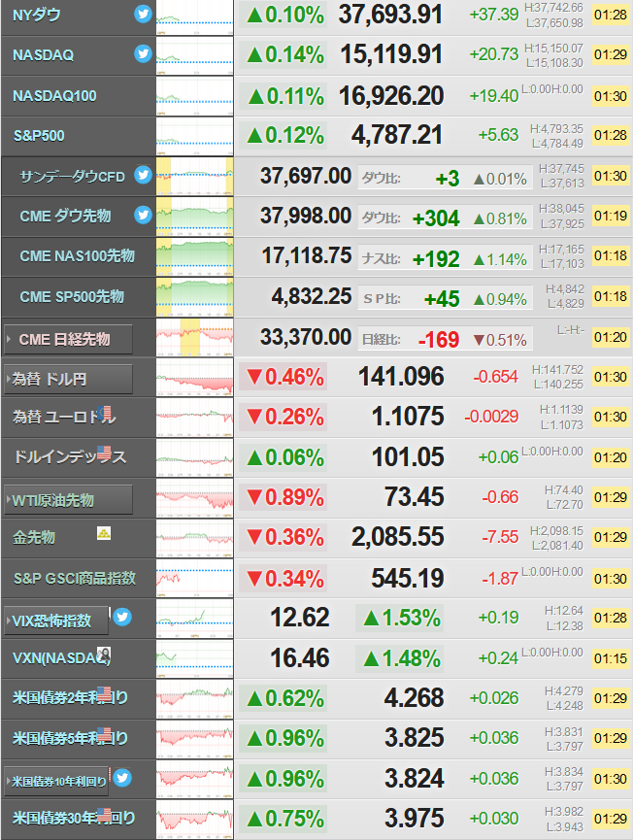Viewport: 634px width, 840px height.
Task: Open Twitter icon in サンデーダウCFD row
Action: pos(143,175)
